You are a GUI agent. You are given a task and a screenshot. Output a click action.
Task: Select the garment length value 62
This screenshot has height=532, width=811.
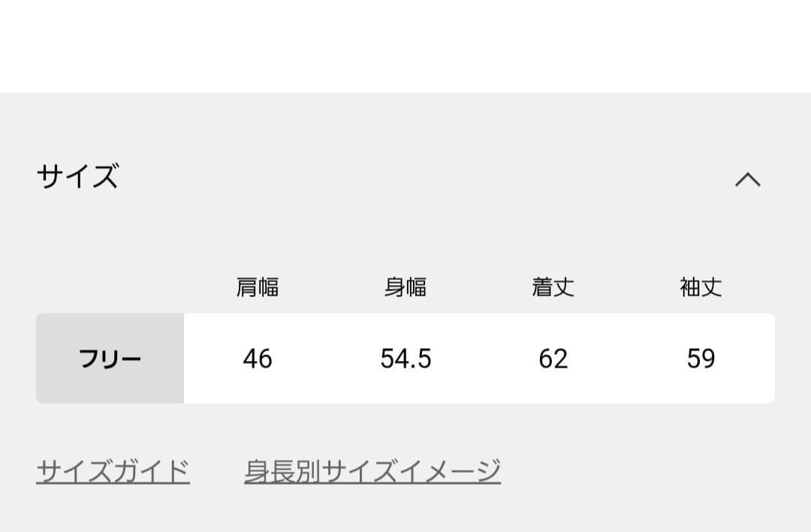553,359
